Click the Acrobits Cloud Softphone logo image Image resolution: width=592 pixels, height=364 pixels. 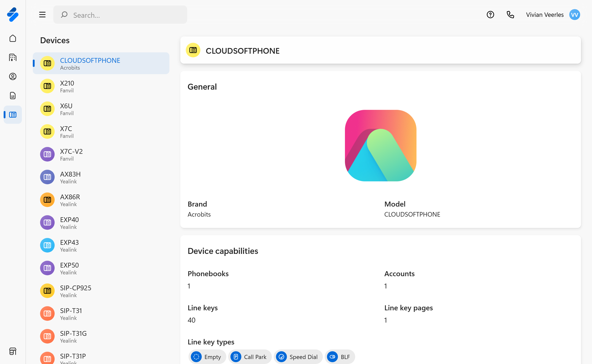click(x=380, y=145)
